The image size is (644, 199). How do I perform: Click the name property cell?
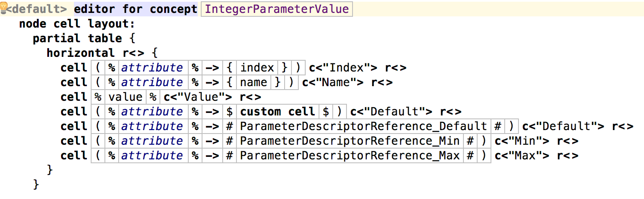click(254, 82)
